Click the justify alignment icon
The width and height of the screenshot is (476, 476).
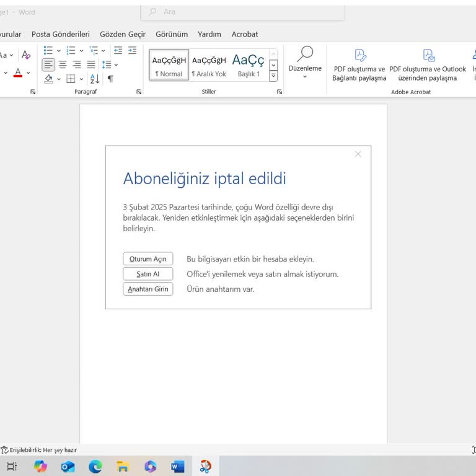[91, 64]
